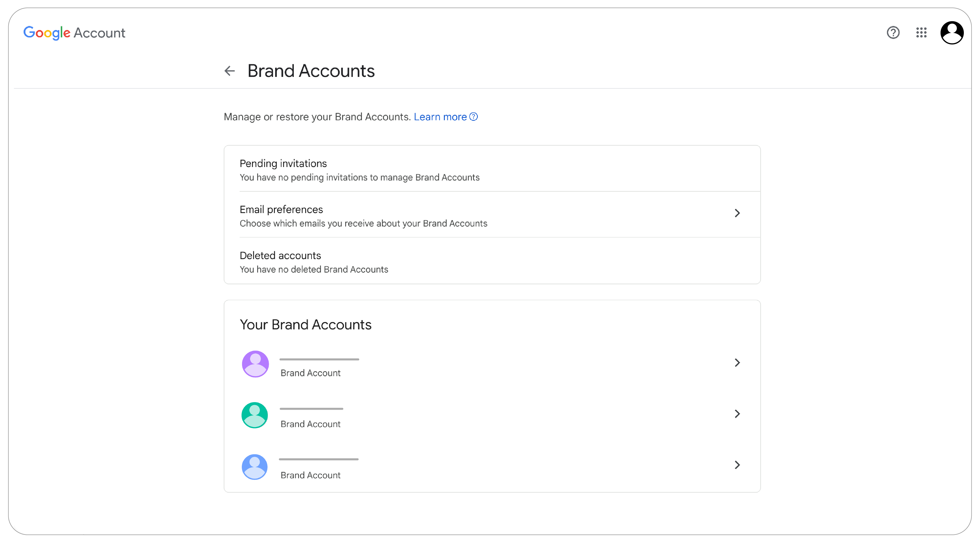Click Brand Account label beside purple avatar
Image resolution: width=980 pixels, height=551 pixels.
(x=310, y=373)
